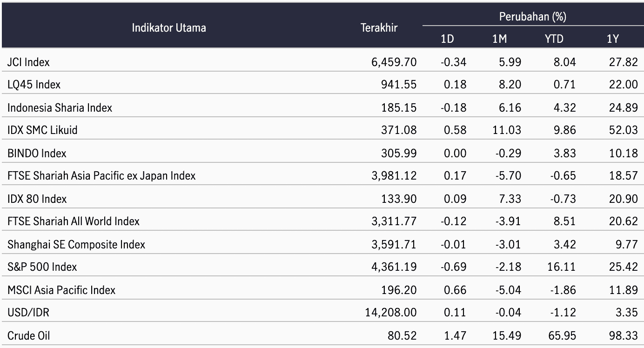Select Crude Oil YTD change 65.95
This screenshot has height=348, width=644.
click(562, 335)
